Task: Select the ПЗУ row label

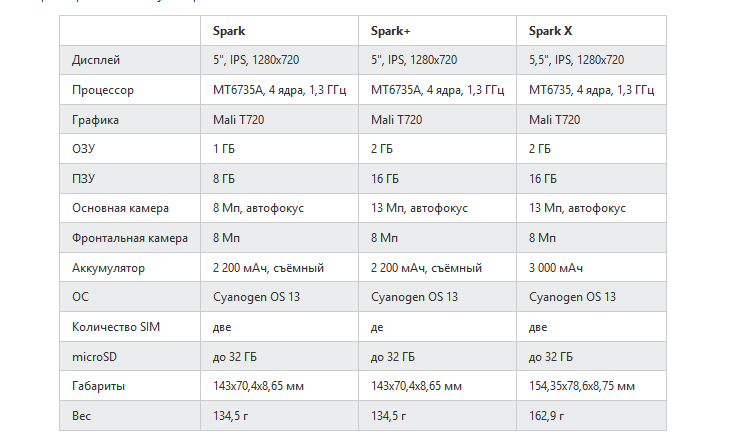Action: click(x=84, y=179)
